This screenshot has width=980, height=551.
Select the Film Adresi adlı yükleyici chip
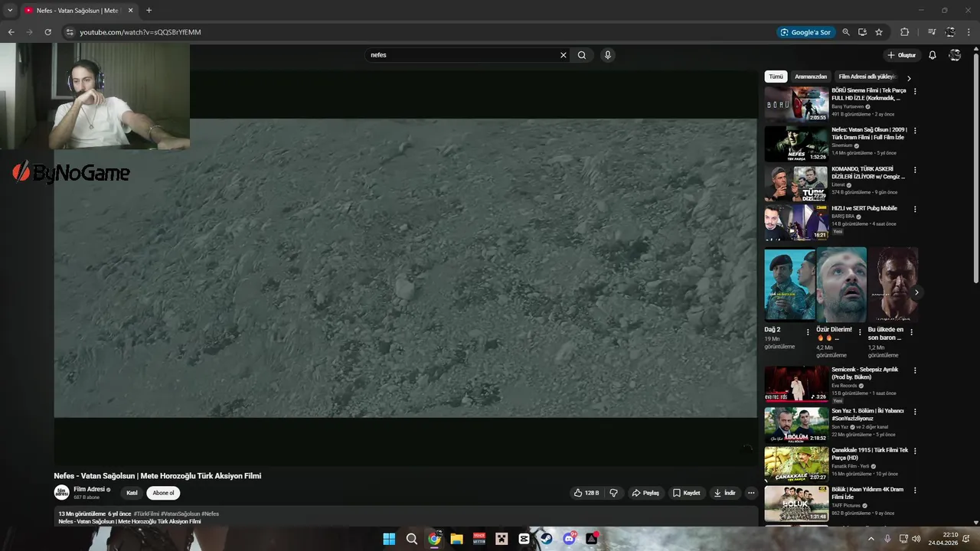867,77
